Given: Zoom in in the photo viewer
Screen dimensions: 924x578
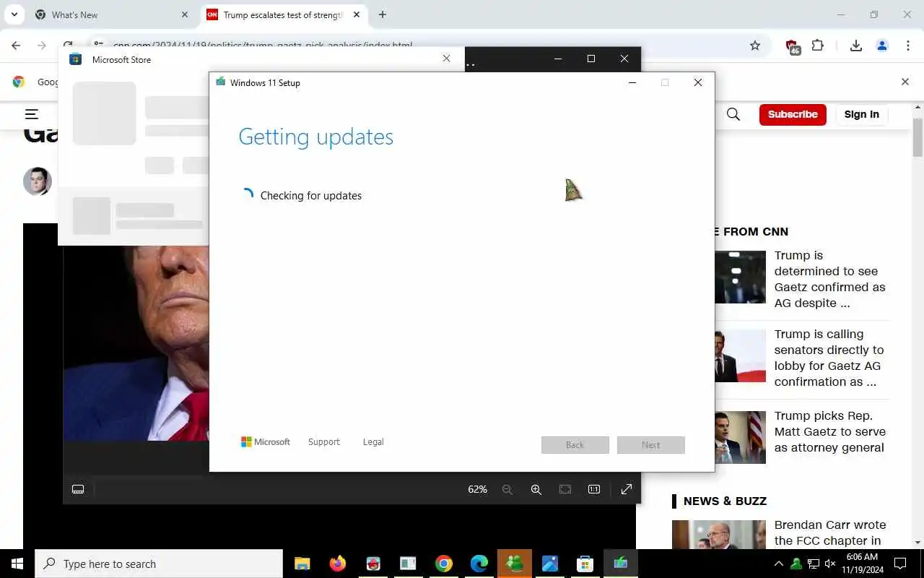Looking at the screenshot, I should point(536,489).
